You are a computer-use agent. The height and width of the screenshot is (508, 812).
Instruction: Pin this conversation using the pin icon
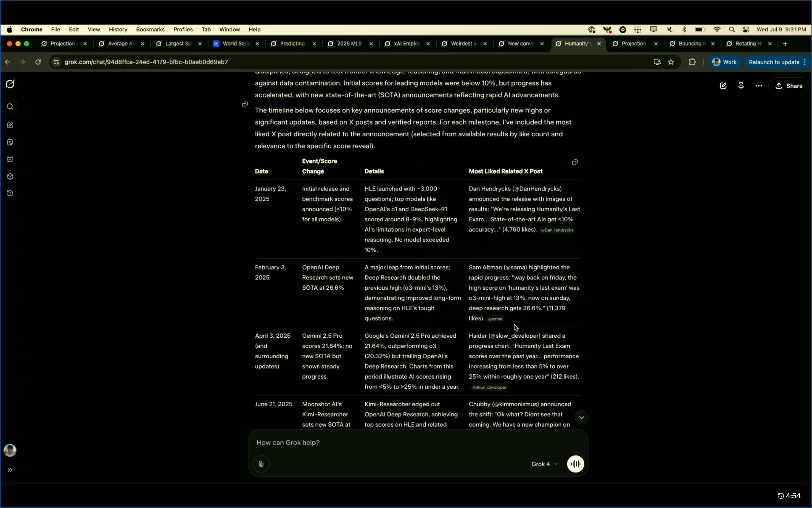point(741,86)
